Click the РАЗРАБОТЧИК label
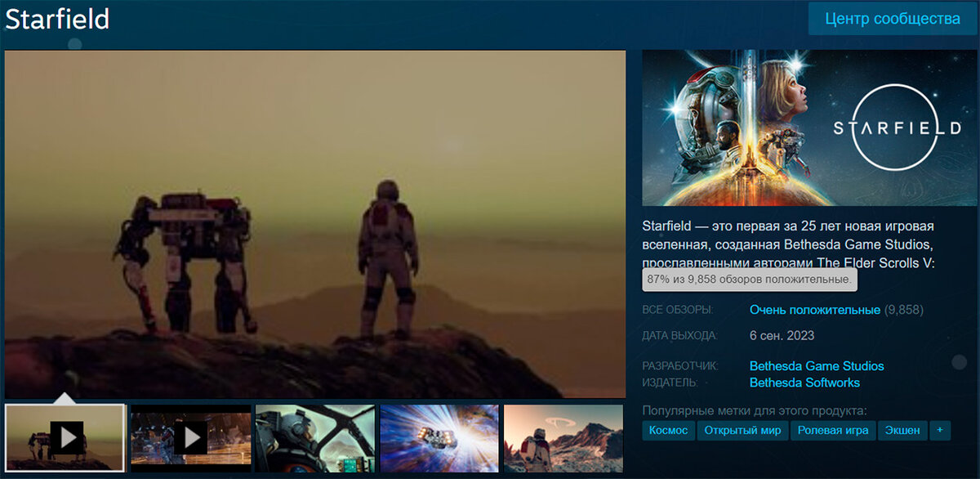The image size is (980, 479). (679, 366)
